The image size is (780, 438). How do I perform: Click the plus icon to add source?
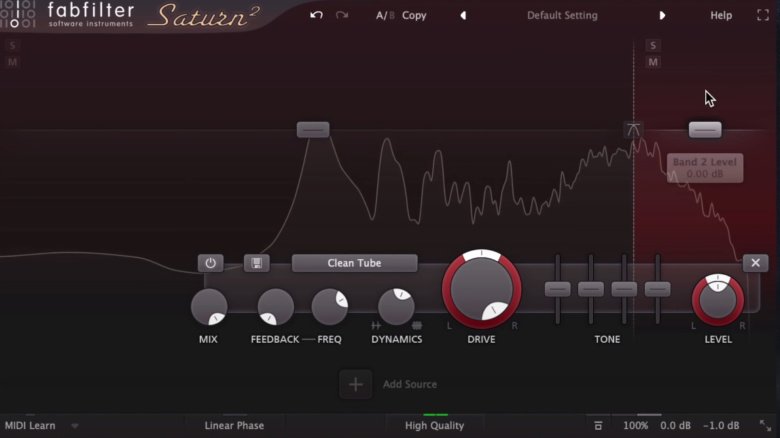(356, 384)
